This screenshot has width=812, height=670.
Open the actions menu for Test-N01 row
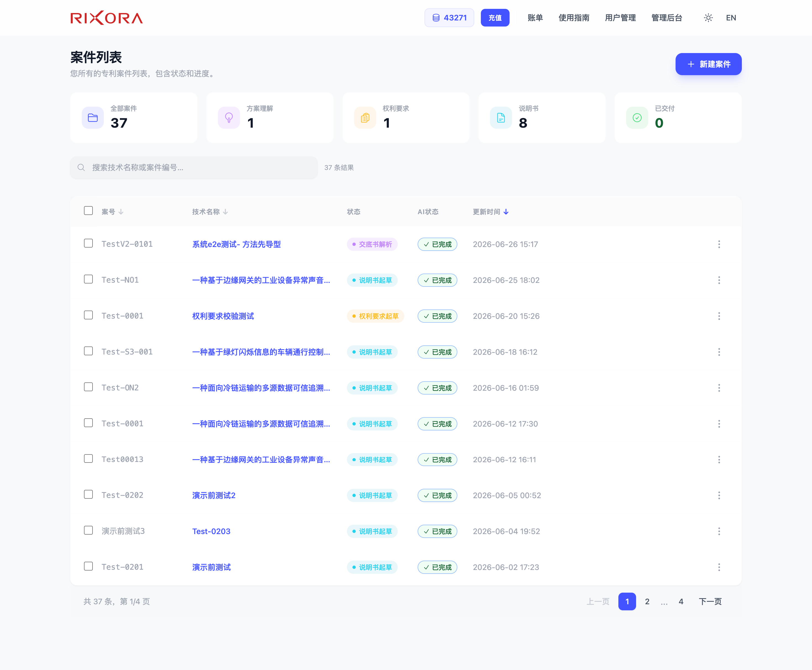(x=719, y=280)
